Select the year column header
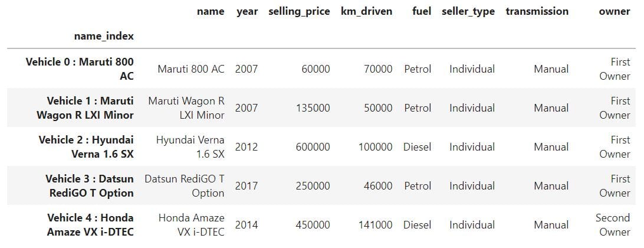 pyautogui.click(x=247, y=12)
